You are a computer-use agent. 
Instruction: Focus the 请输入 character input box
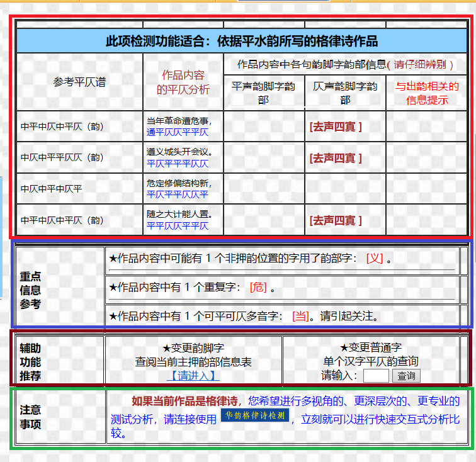pos(376,376)
